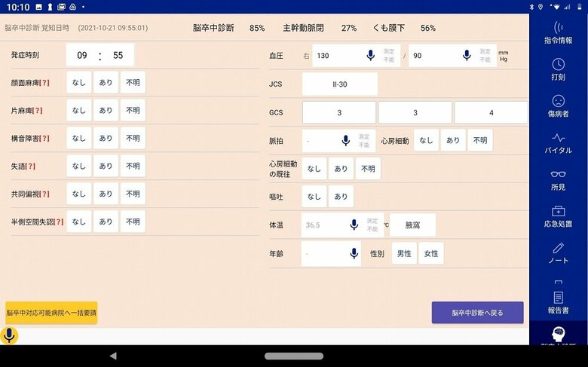
Task: Set 顔面麻痺 to あり
Action: [x=106, y=82]
